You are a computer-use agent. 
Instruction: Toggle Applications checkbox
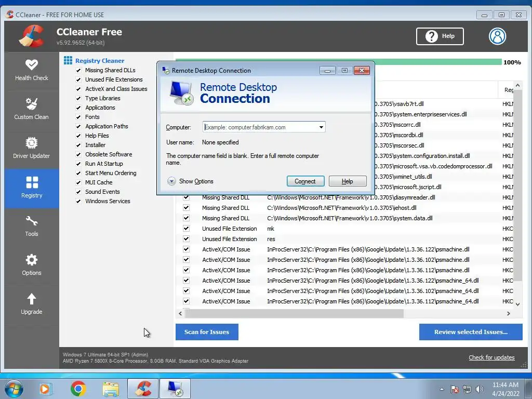point(78,108)
